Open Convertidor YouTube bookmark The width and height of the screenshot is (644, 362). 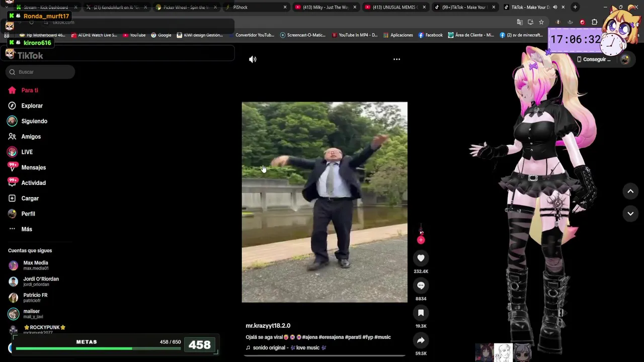pos(252,35)
